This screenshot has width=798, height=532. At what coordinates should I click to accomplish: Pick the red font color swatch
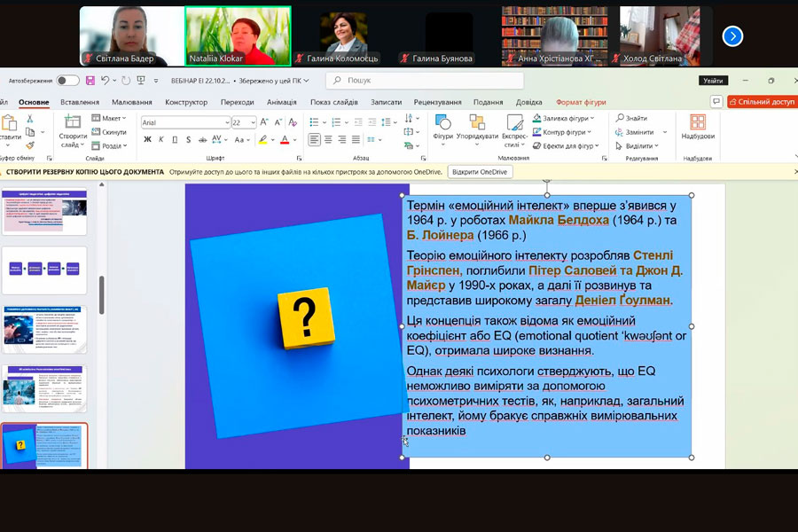pyautogui.click(x=285, y=139)
